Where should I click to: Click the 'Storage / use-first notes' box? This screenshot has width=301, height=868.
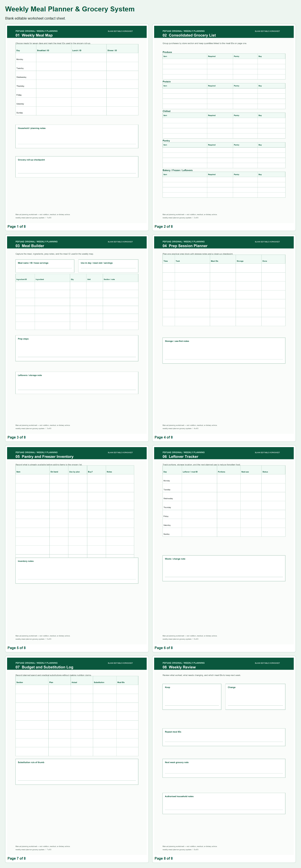pyautogui.click(x=224, y=350)
